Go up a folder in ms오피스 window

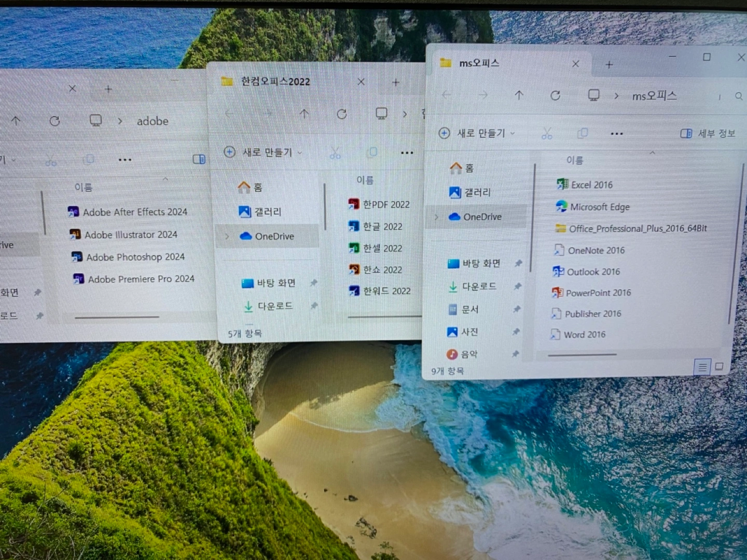(x=519, y=95)
